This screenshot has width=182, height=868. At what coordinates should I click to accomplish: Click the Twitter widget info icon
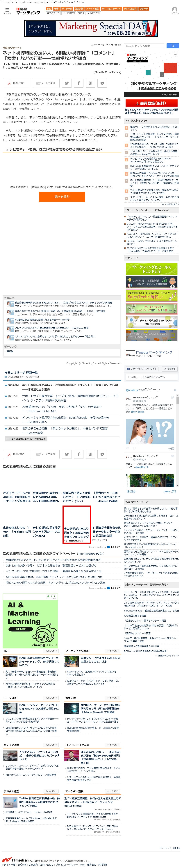[175, 390]
